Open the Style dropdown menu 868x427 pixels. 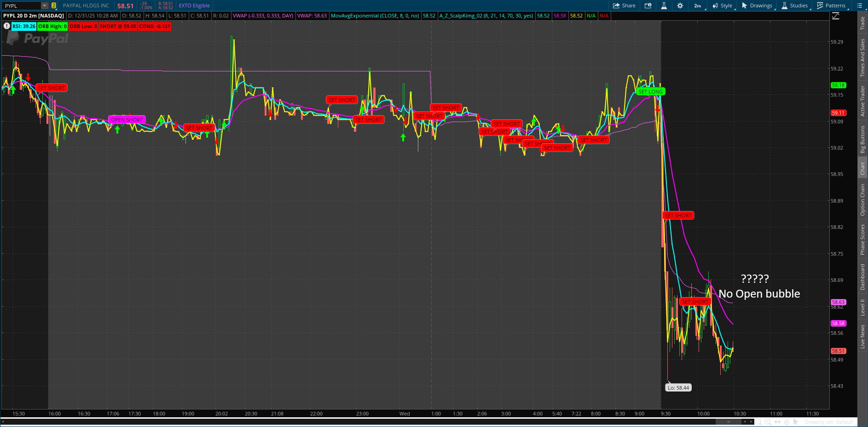723,6
